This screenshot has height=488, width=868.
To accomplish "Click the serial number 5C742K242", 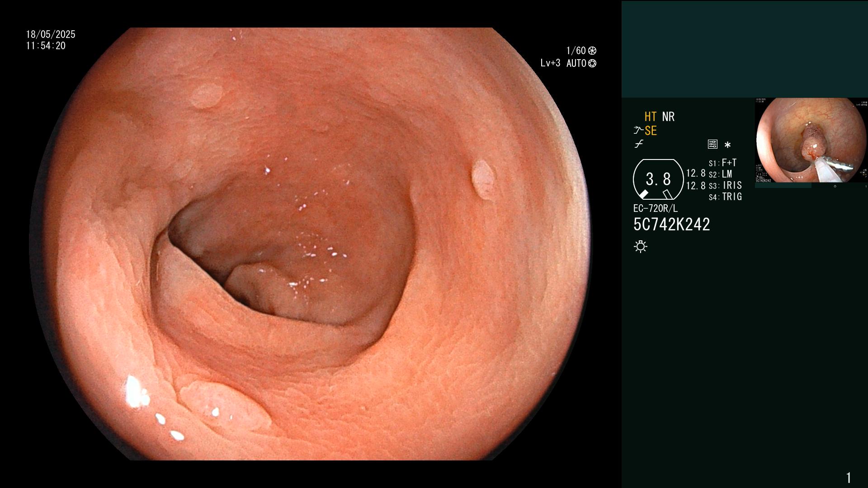I will coord(672,225).
